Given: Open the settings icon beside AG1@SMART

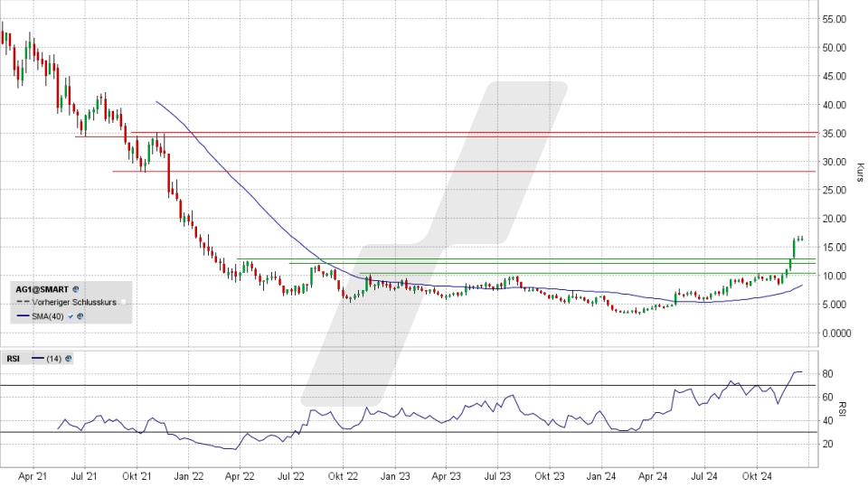Looking at the screenshot, I should point(76,289).
